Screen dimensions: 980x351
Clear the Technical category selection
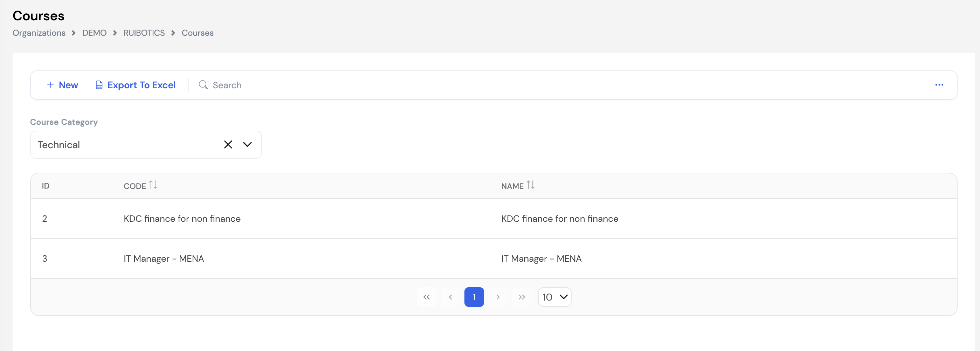(x=228, y=145)
